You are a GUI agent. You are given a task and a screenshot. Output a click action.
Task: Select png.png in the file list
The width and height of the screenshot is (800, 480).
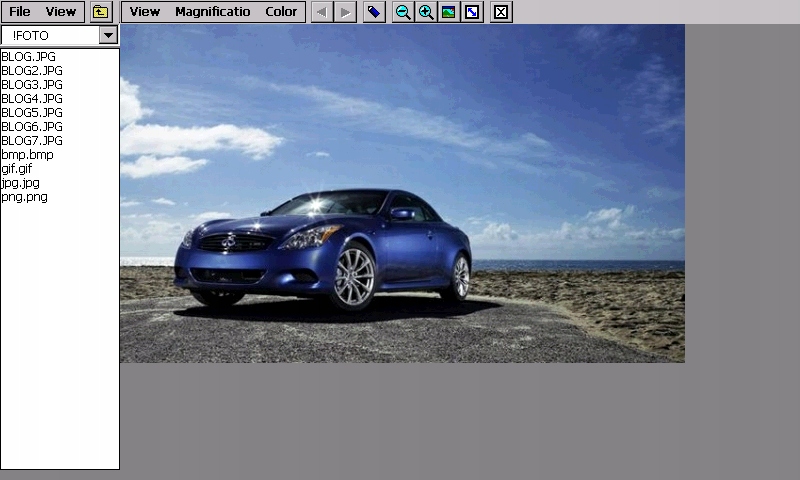(25, 197)
